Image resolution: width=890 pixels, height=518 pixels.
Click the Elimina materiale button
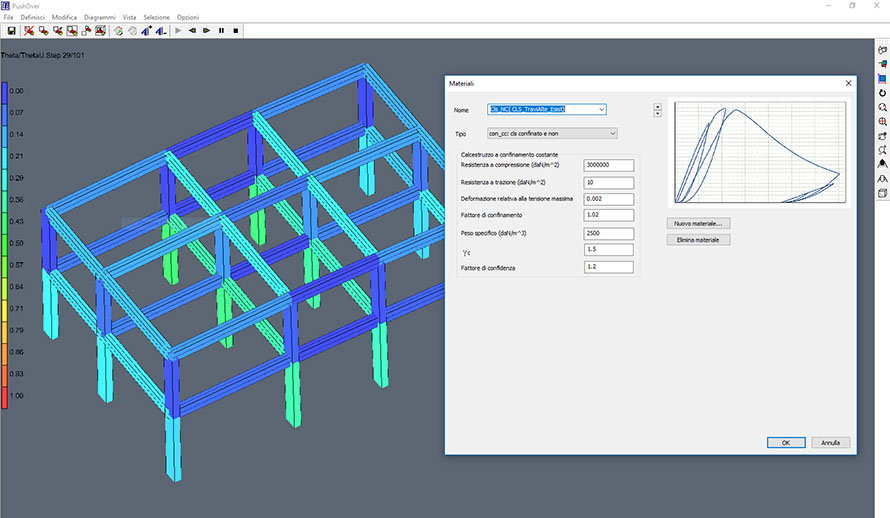[699, 240]
